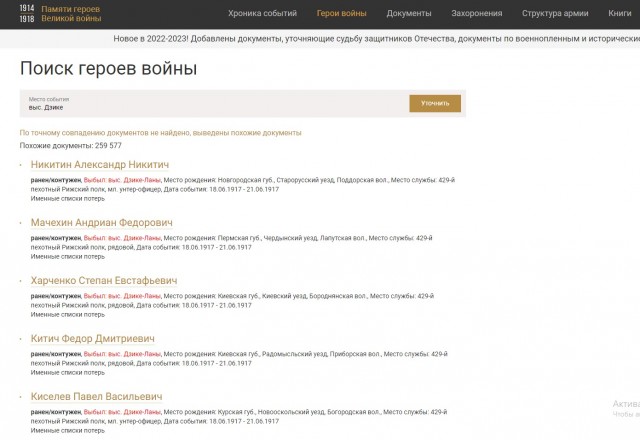
Task: Open Структура армии menu item
Action: coord(555,13)
